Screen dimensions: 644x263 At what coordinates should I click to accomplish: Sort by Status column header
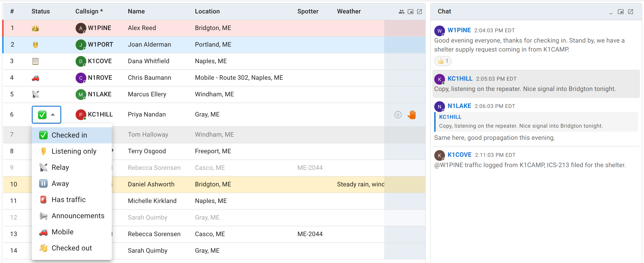click(40, 11)
